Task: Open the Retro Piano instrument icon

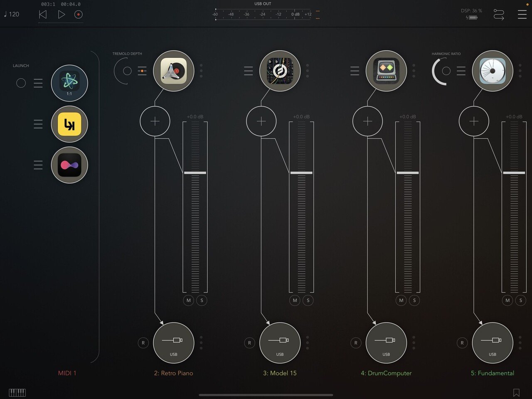Action: [x=174, y=71]
